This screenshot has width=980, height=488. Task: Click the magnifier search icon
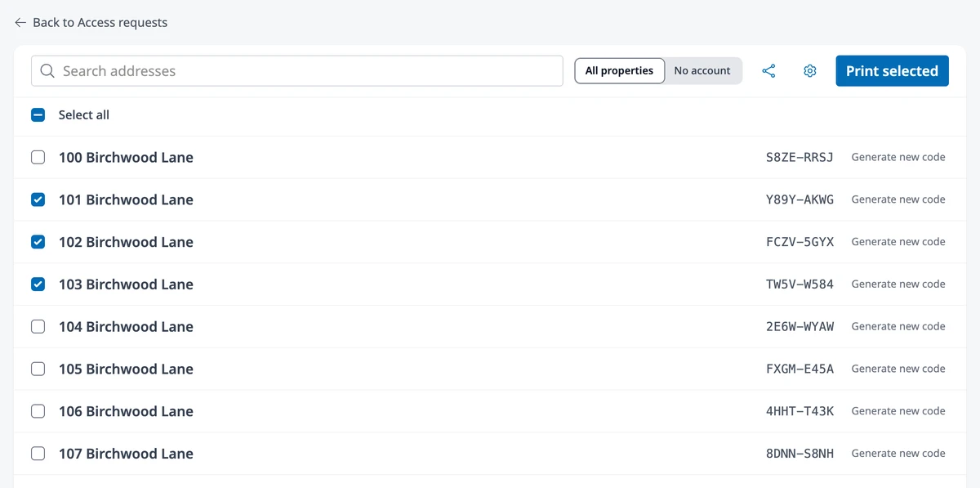point(47,71)
